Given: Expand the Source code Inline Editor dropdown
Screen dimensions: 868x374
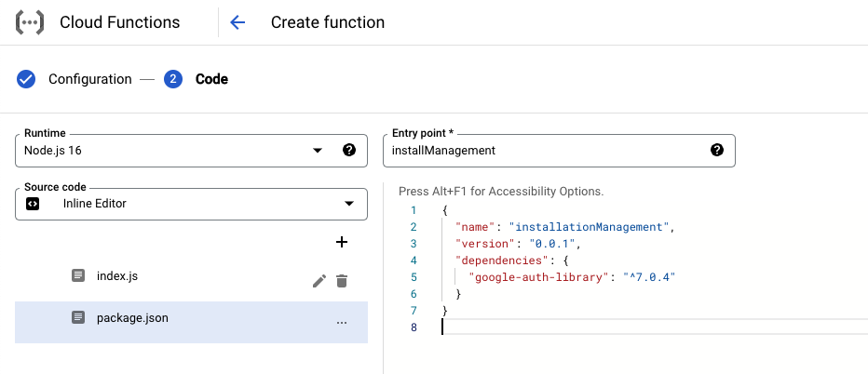Looking at the screenshot, I should pyautogui.click(x=191, y=204).
